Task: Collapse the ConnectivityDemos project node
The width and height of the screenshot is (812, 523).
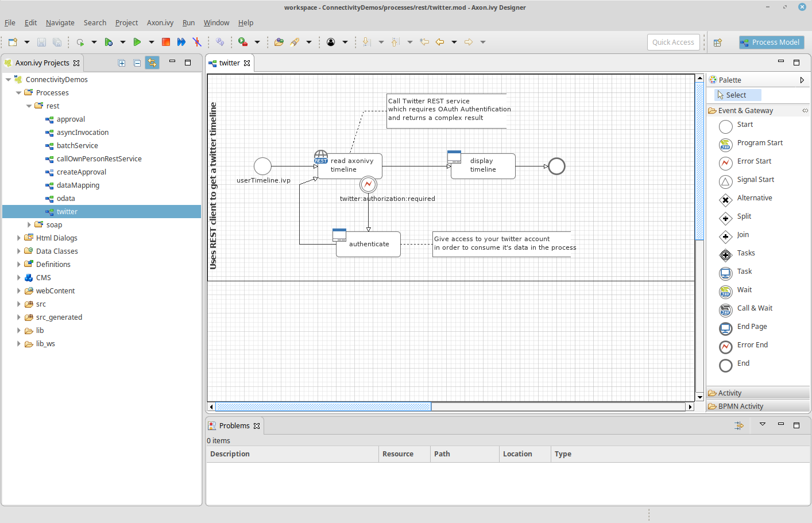Action: tap(8, 80)
